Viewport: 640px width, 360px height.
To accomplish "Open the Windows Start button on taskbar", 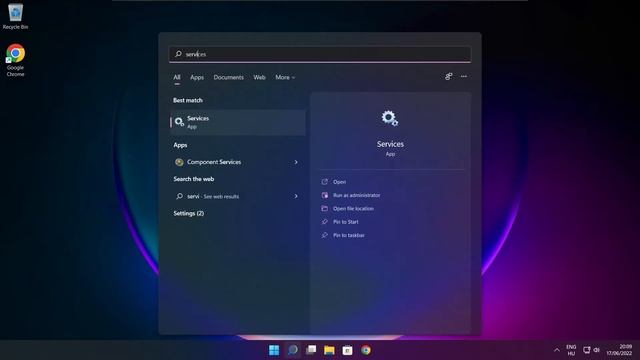I will (274, 350).
